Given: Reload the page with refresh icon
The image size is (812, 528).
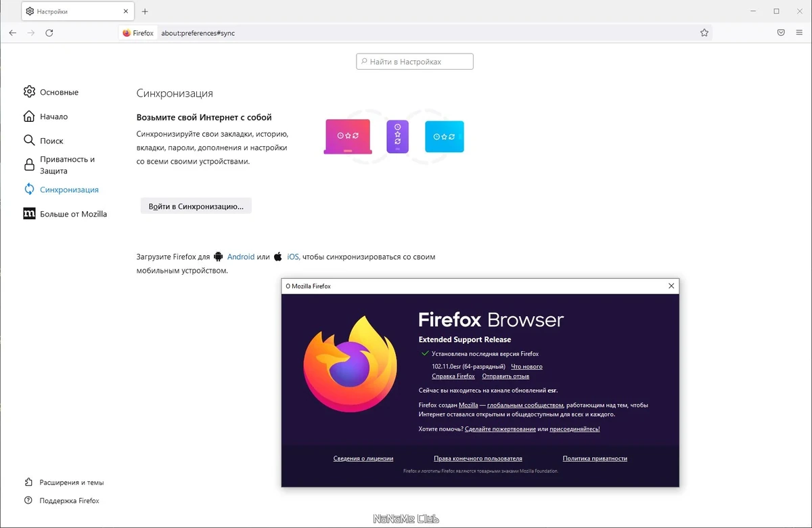Looking at the screenshot, I should [x=49, y=32].
